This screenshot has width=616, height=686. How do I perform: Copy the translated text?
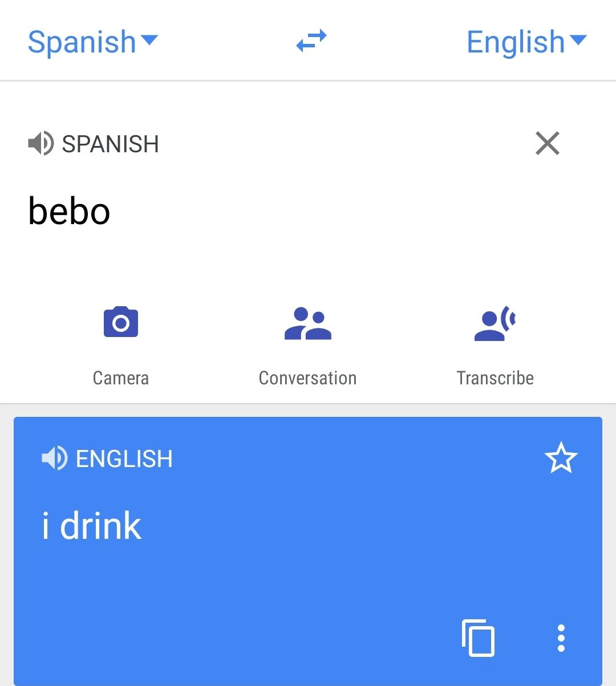point(478,638)
